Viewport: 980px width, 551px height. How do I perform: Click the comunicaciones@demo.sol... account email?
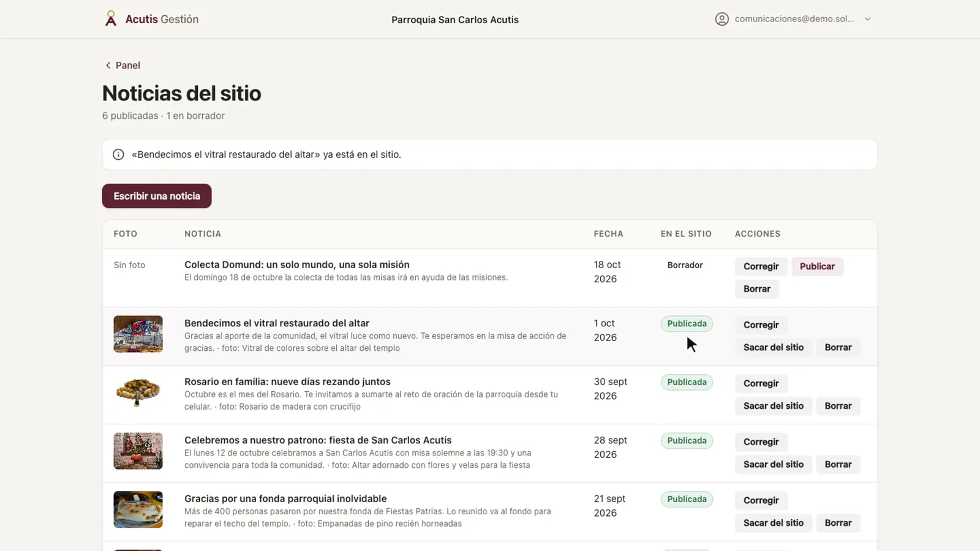tap(794, 19)
